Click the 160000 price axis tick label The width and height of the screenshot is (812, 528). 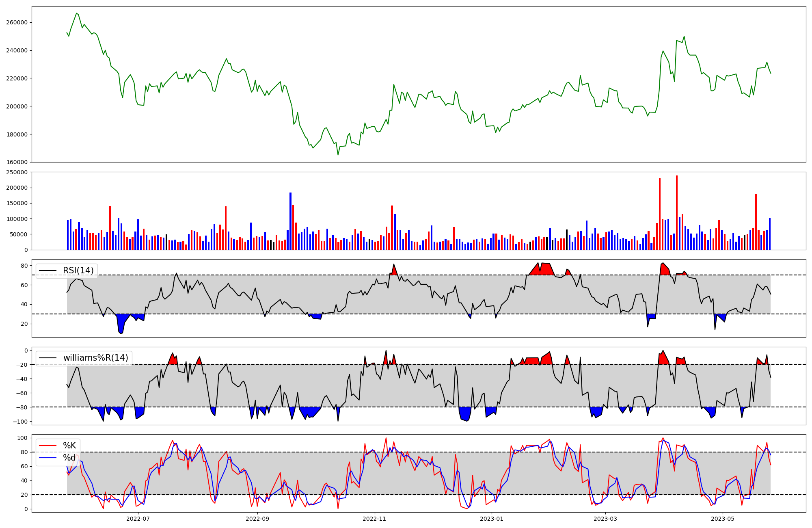[17, 162]
